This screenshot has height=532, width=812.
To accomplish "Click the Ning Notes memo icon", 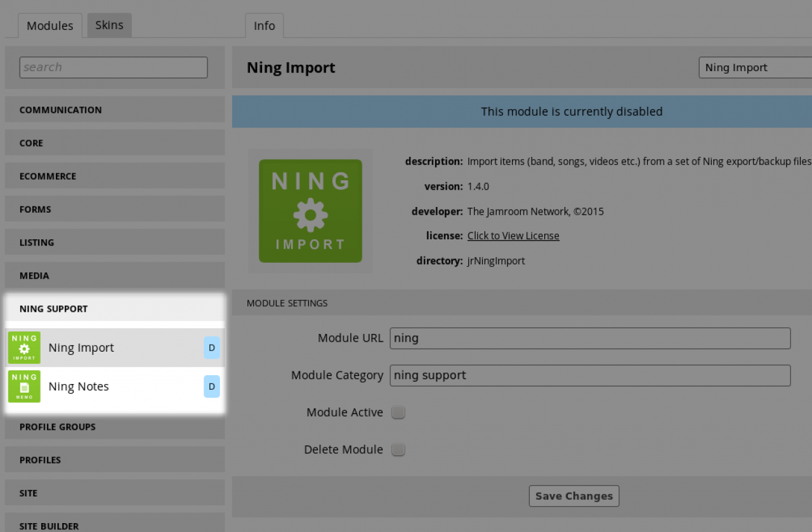I will (x=24, y=387).
